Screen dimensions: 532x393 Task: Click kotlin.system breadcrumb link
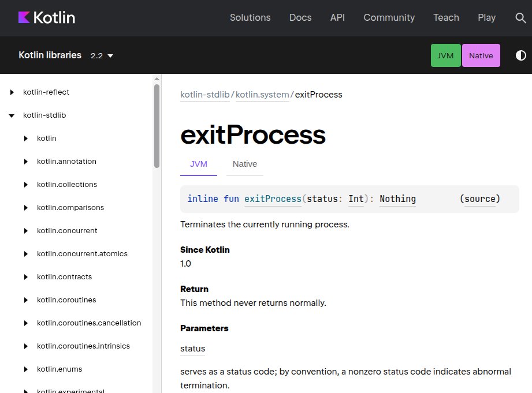coord(262,95)
